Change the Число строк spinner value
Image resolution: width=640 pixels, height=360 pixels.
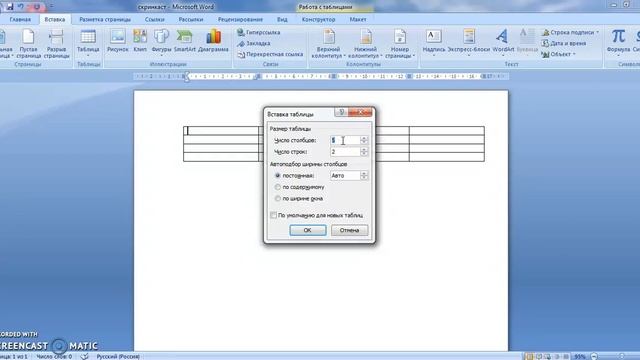(x=364, y=151)
